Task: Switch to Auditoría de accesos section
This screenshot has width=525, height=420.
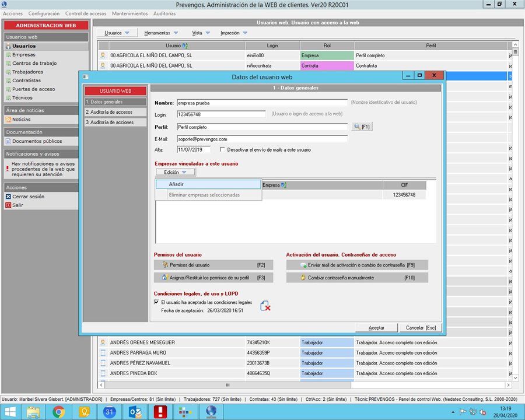Action: pyautogui.click(x=109, y=112)
